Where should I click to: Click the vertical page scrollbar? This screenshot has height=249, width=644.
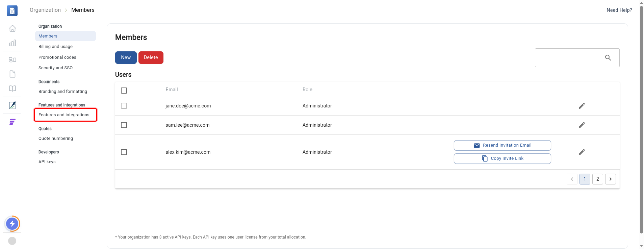pos(641,119)
